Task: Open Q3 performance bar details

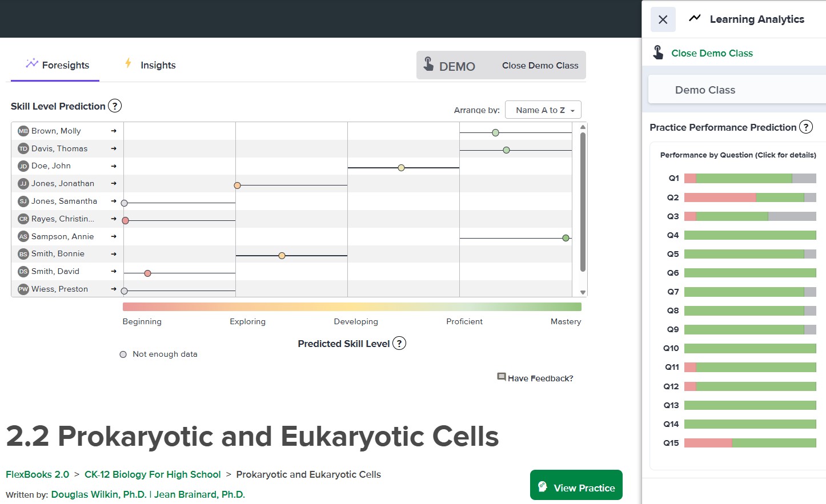Action: 750,216
